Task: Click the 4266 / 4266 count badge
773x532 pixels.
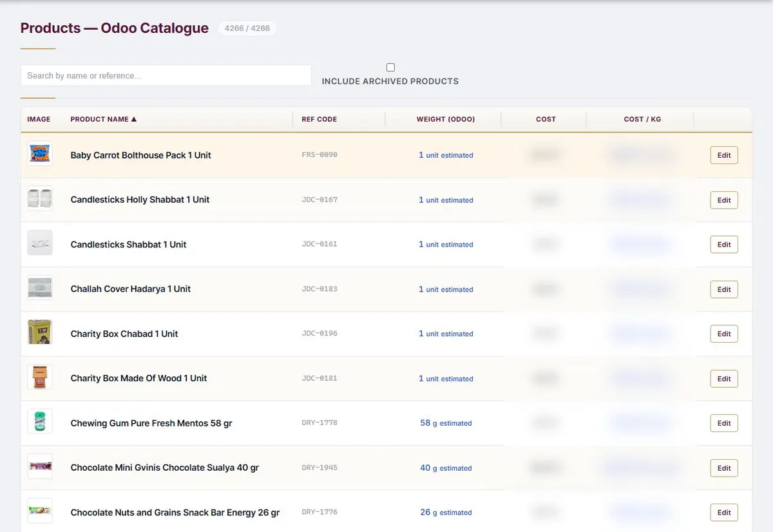Action: click(x=247, y=28)
